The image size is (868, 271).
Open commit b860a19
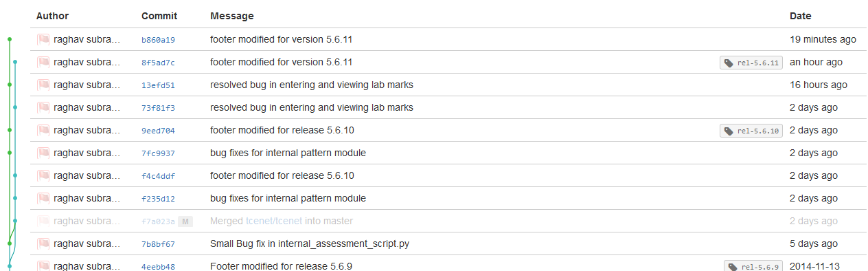click(x=158, y=40)
